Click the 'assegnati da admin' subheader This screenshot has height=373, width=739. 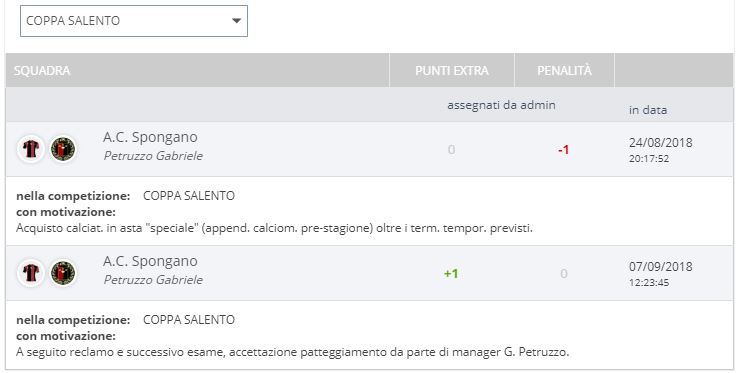[501, 105]
